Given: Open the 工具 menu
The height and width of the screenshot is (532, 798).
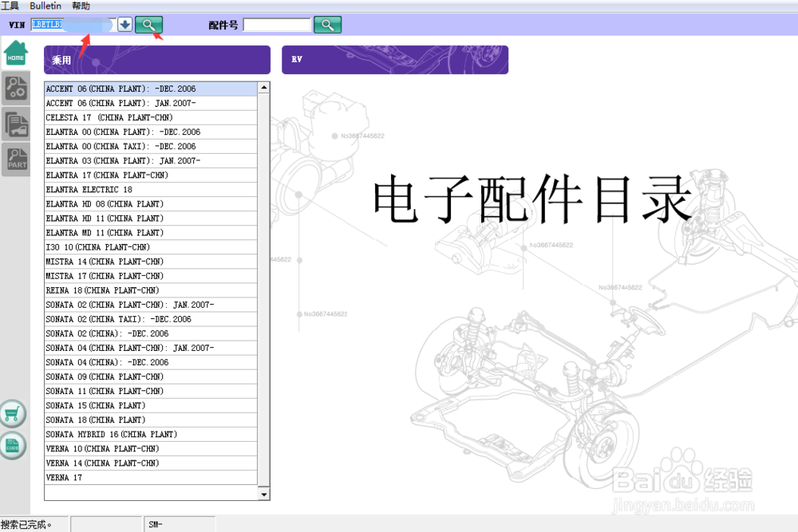Looking at the screenshot, I should (10, 6).
